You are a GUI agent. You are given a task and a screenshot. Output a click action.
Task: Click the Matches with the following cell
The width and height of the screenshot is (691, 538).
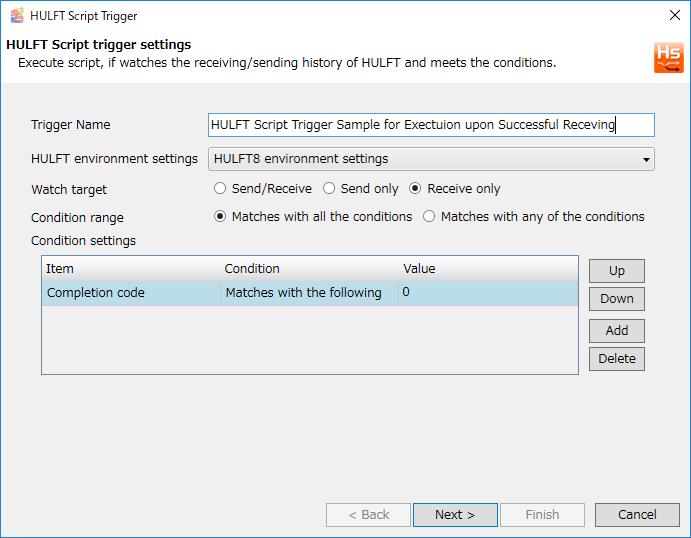(x=304, y=293)
